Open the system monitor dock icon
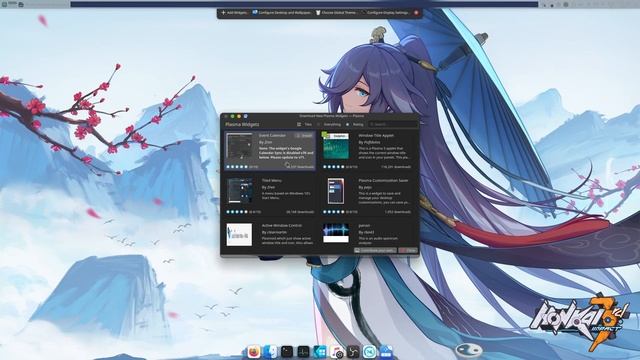Image resolution: width=640 pixels, height=360 pixels. click(303, 351)
